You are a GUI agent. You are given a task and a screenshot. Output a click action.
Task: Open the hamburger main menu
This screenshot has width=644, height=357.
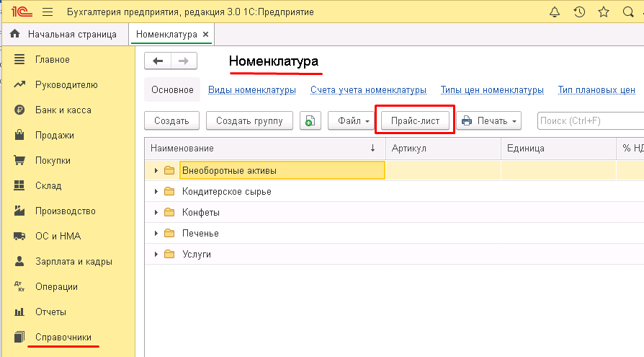pyautogui.click(x=48, y=12)
